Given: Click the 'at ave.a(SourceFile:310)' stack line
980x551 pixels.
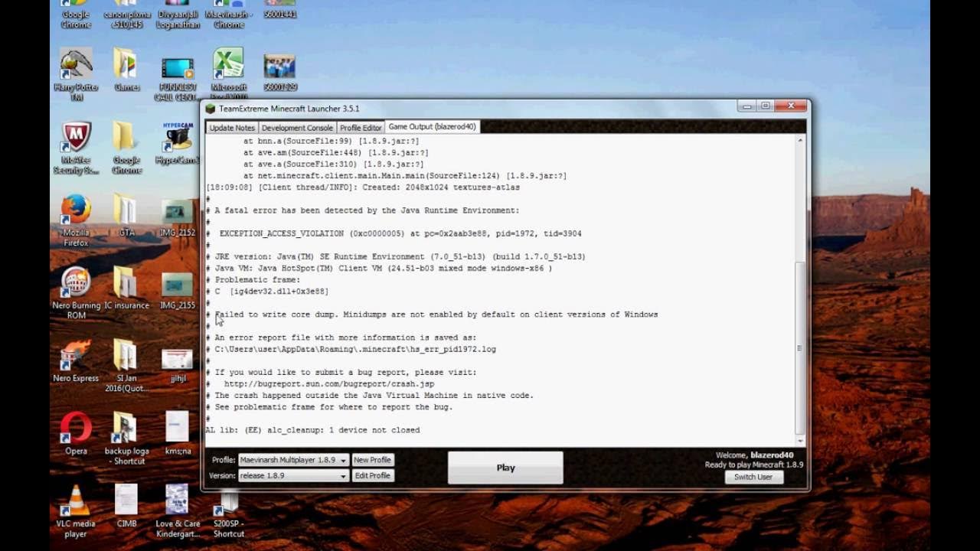Looking at the screenshot, I should tap(333, 165).
